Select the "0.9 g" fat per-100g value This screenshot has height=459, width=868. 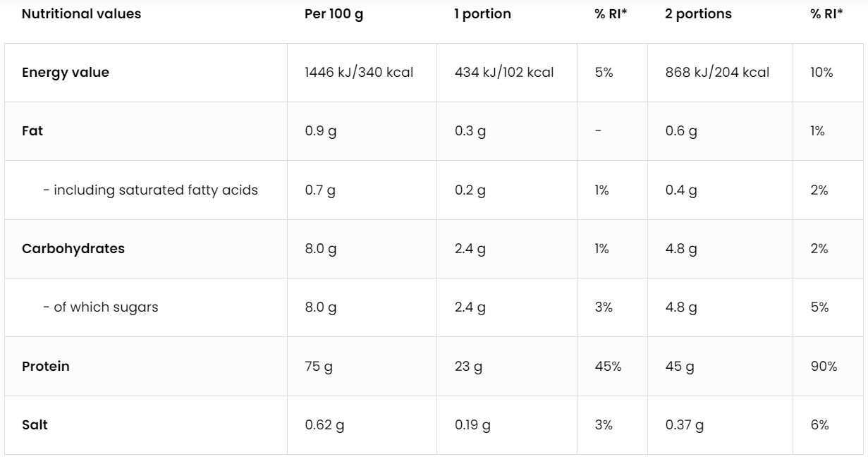pos(321,131)
